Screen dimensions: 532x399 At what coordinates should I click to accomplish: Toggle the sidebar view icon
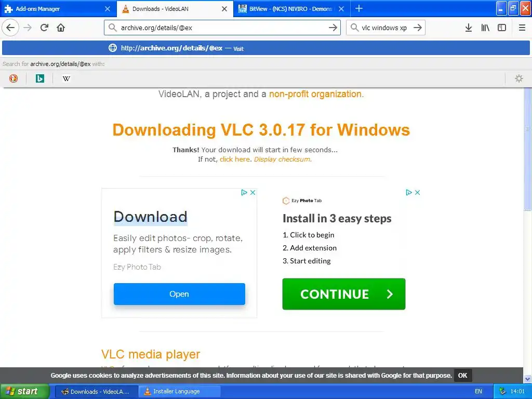[x=502, y=28]
